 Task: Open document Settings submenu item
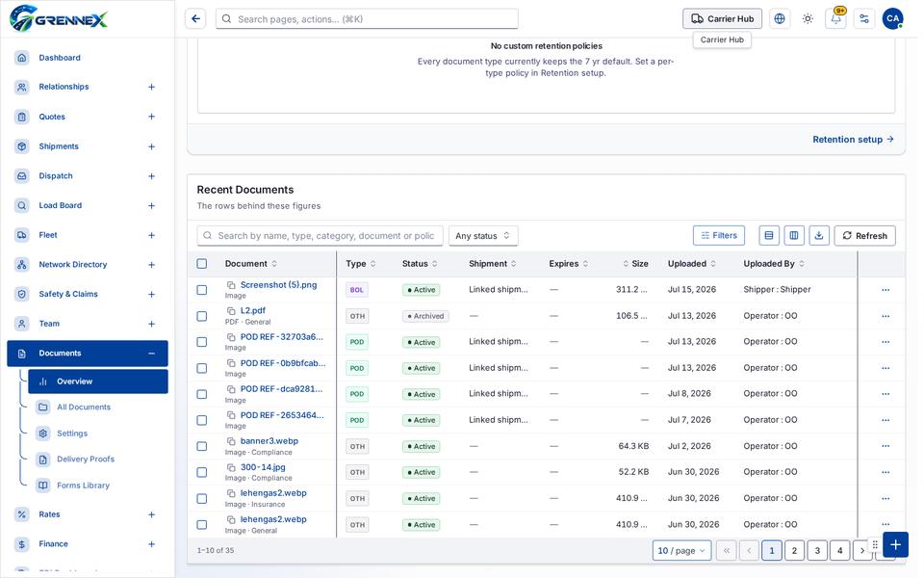(72, 433)
